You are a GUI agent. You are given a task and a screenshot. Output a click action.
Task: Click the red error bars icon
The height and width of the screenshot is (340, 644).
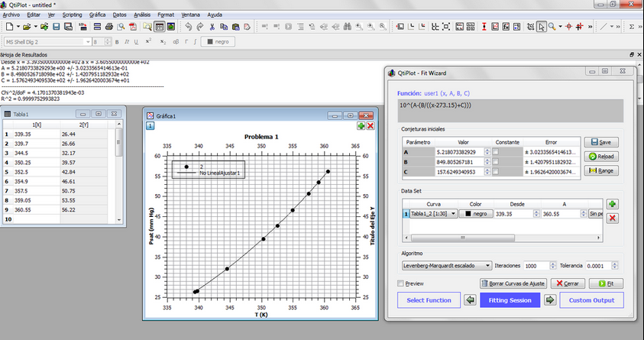pyautogui.click(x=484, y=27)
